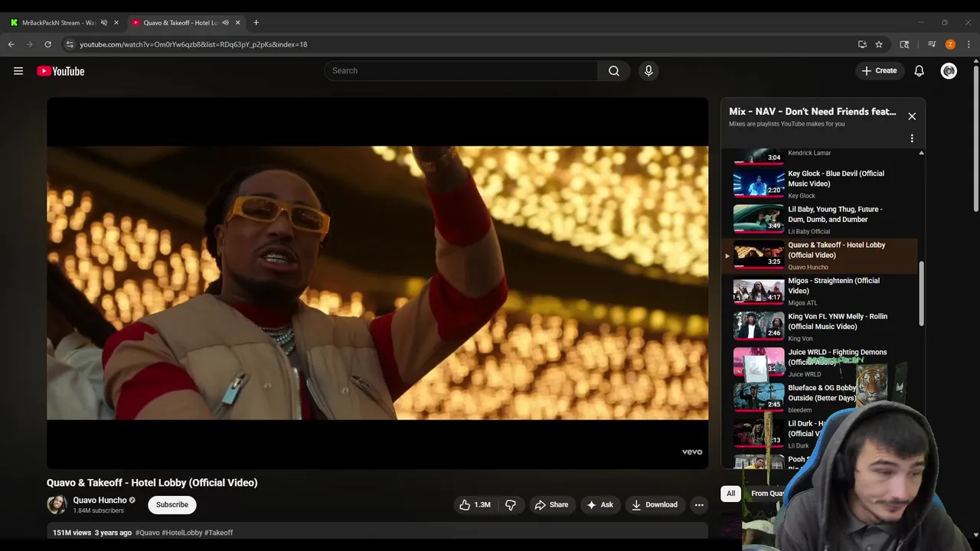The image size is (980, 551).
Task: Subscribe to Quavo Huncho
Action: pyautogui.click(x=172, y=504)
